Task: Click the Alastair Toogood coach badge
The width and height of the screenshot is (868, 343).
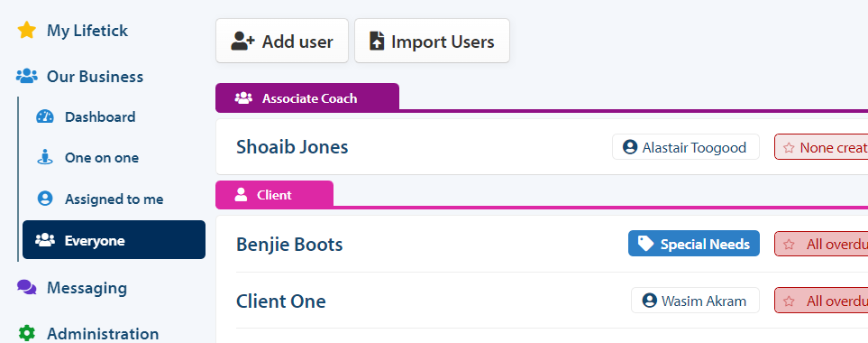Action: pyautogui.click(x=685, y=147)
